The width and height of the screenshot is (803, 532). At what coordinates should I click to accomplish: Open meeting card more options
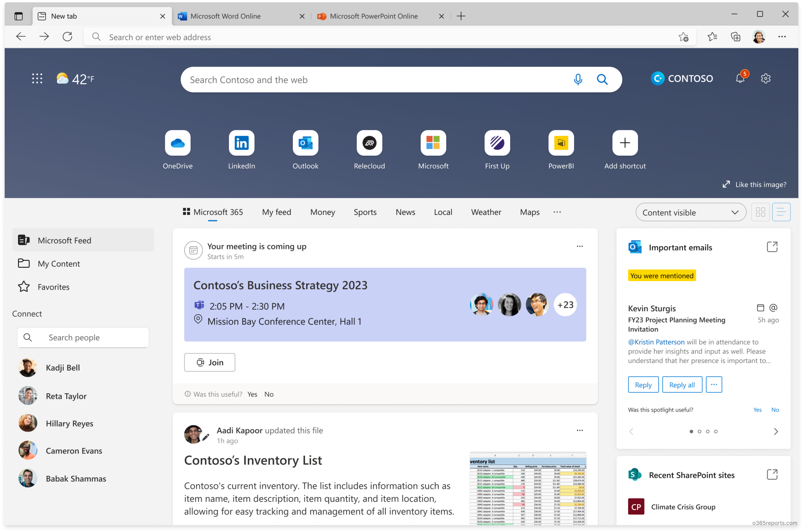pyautogui.click(x=580, y=246)
